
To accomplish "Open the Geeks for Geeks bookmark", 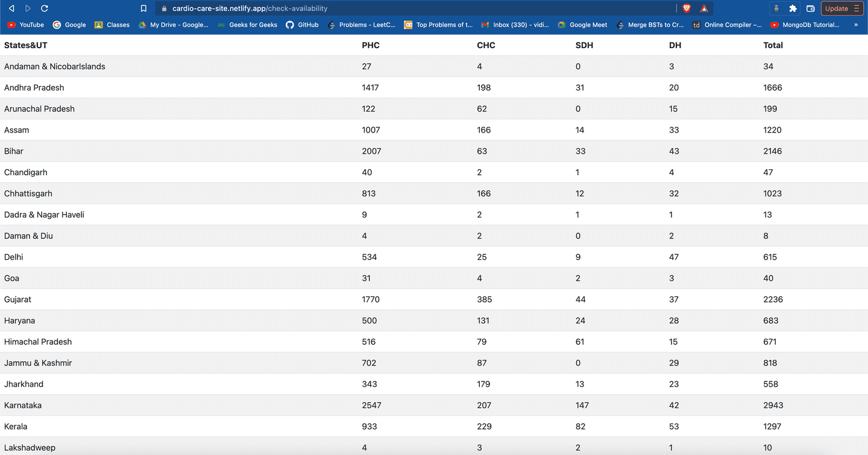I will click(x=247, y=25).
